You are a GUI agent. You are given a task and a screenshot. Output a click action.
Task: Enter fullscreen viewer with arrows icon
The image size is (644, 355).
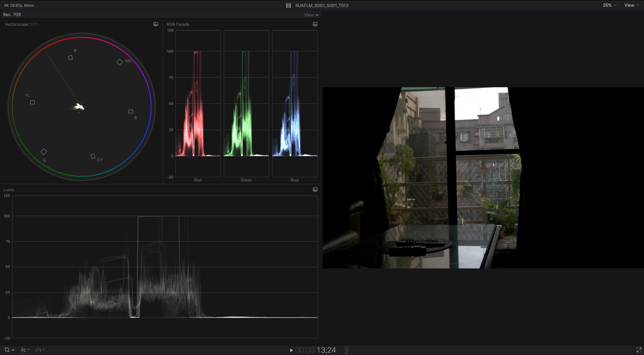tap(639, 350)
